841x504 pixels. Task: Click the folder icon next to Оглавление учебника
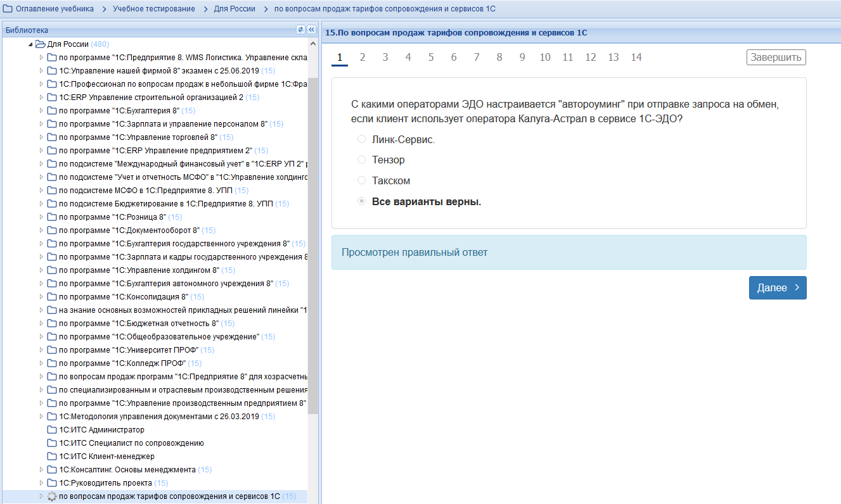(x=8, y=9)
